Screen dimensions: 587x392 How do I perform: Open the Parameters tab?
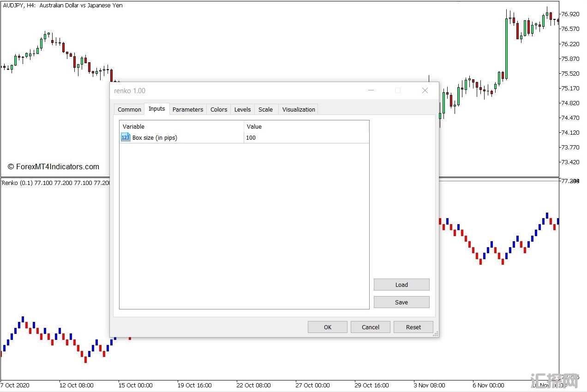tap(188, 109)
